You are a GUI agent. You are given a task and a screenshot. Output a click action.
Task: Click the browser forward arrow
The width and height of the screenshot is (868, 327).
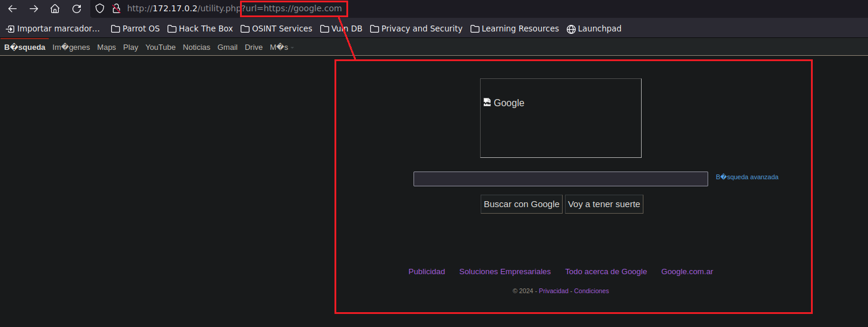pyautogui.click(x=34, y=9)
